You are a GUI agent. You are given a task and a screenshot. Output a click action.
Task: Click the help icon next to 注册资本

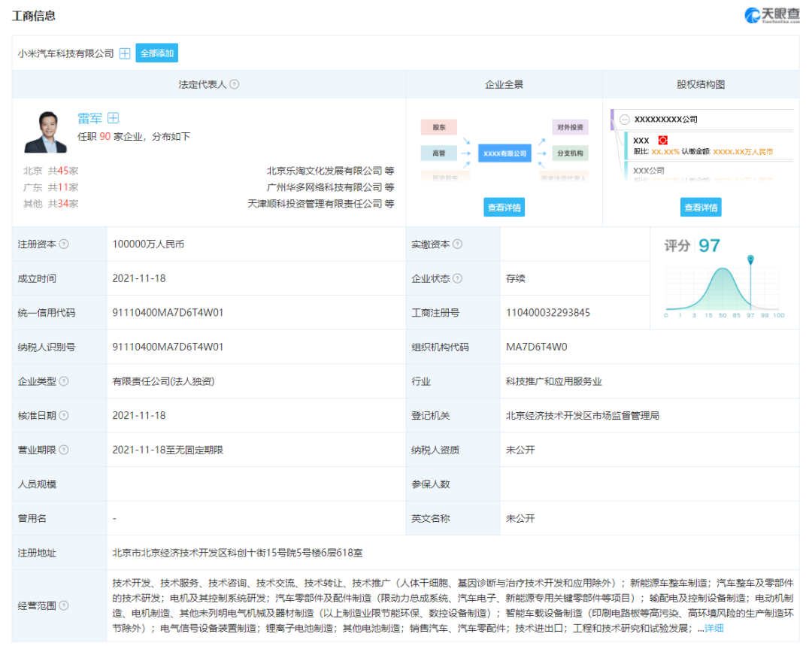64,244
